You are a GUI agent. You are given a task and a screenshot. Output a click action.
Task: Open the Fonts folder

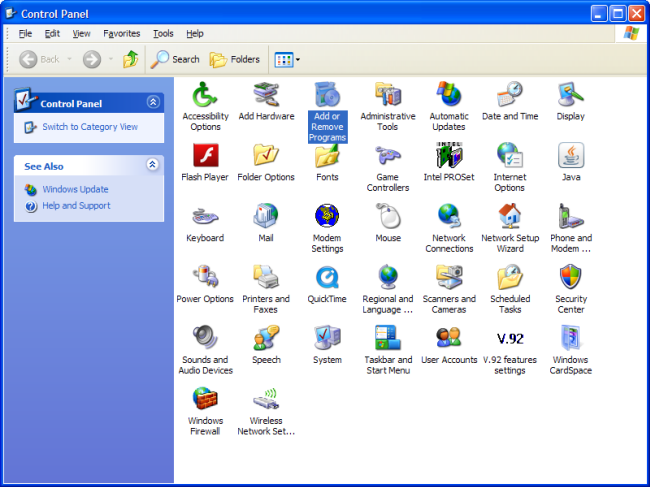[327, 162]
